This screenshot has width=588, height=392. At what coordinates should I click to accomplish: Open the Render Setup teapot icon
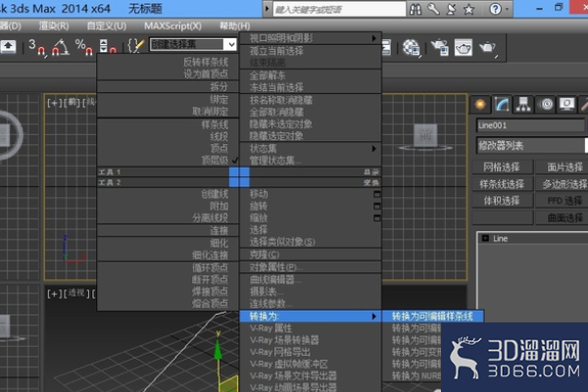(440, 48)
